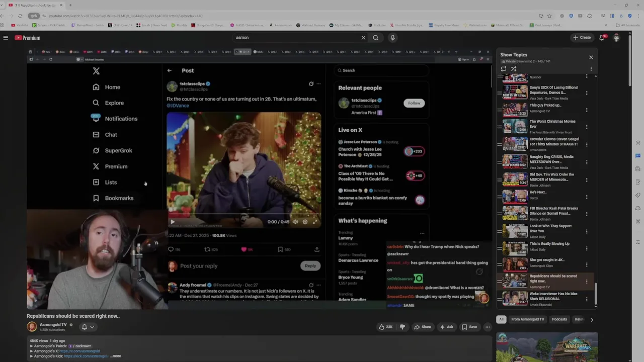The image size is (644, 362).
Task: Bookmark this page with star icon
Action: pos(549,16)
